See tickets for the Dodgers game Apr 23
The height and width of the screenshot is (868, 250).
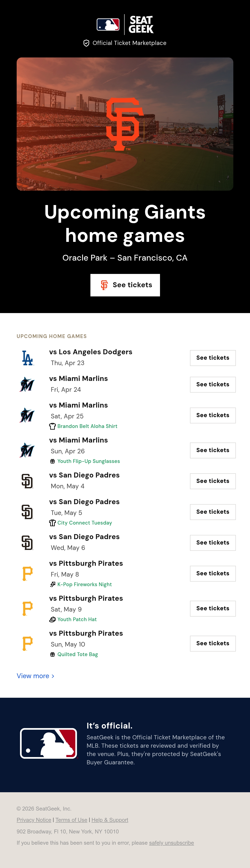coord(213,358)
